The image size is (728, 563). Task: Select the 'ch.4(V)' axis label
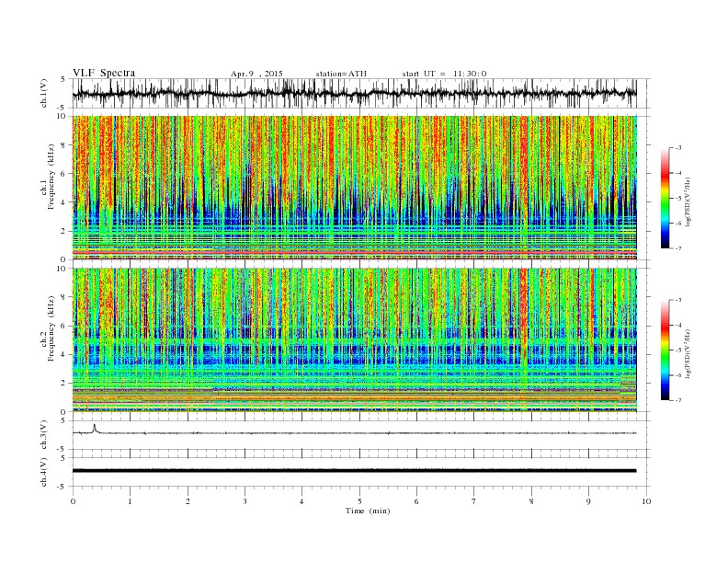coord(44,472)
